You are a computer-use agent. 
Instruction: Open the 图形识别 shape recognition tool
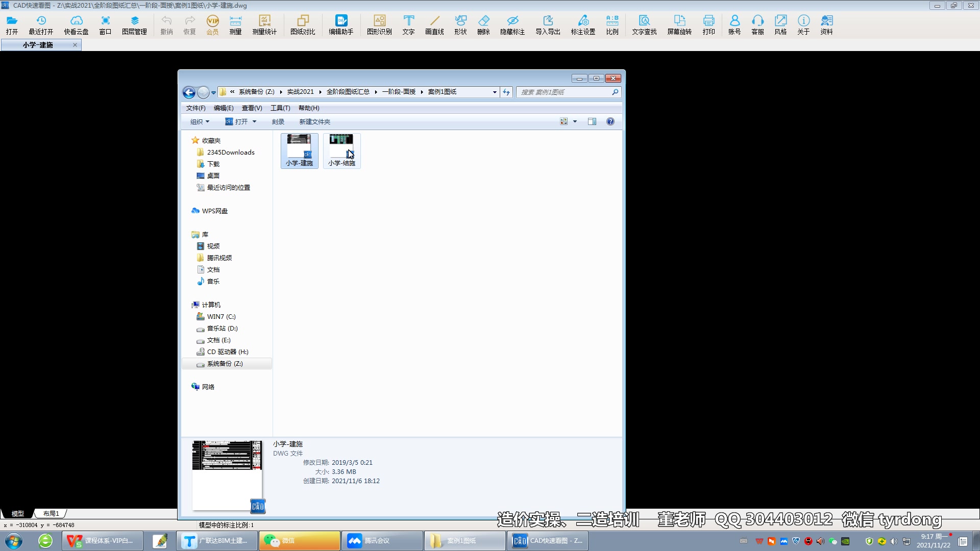pyautogui.click(x=379, y=24)
